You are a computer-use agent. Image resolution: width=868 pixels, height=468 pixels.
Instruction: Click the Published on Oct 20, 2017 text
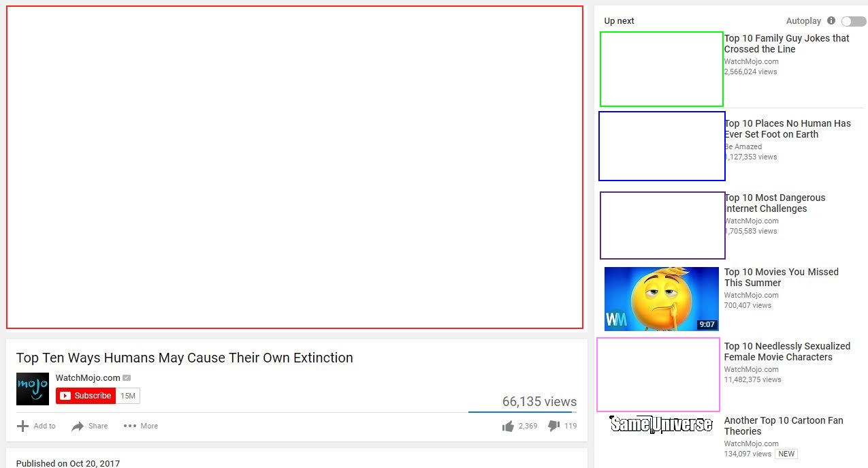point(68,463)
